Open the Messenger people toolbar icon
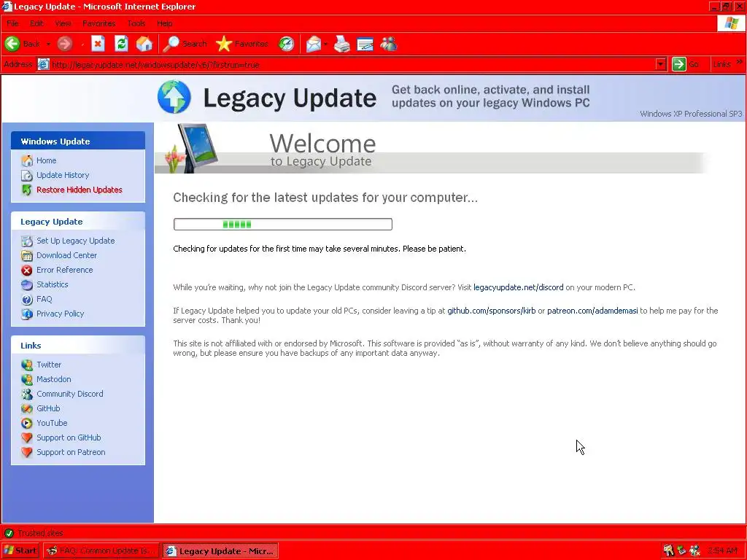 tap(389, 44)
